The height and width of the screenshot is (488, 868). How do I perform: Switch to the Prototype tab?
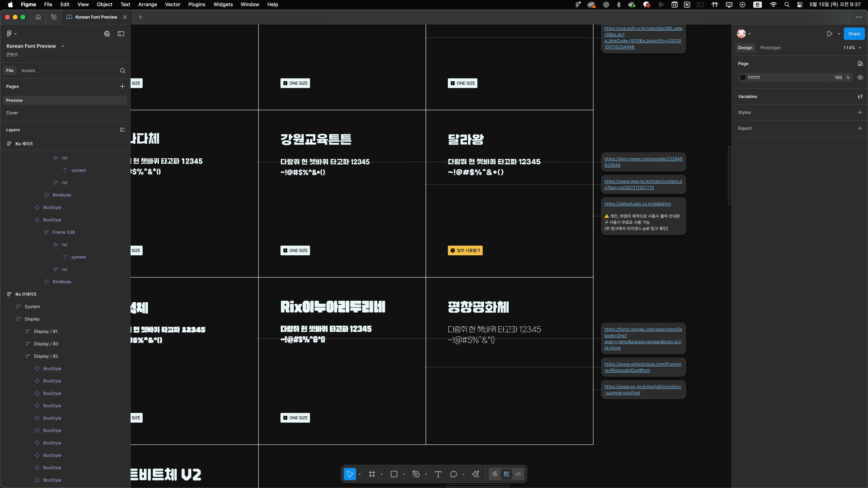tap(770, 48)
